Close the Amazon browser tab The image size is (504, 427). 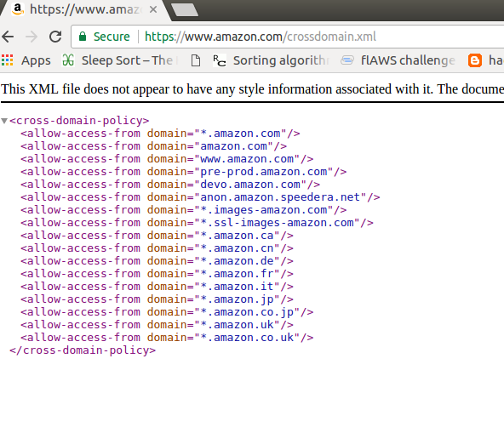click(x=153, y=9)
